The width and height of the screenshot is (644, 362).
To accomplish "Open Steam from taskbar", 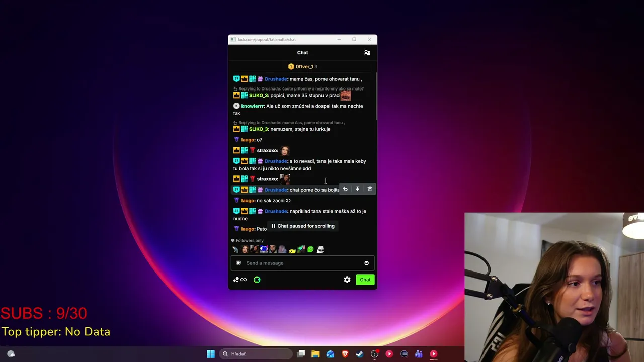I will coord(360,354).
